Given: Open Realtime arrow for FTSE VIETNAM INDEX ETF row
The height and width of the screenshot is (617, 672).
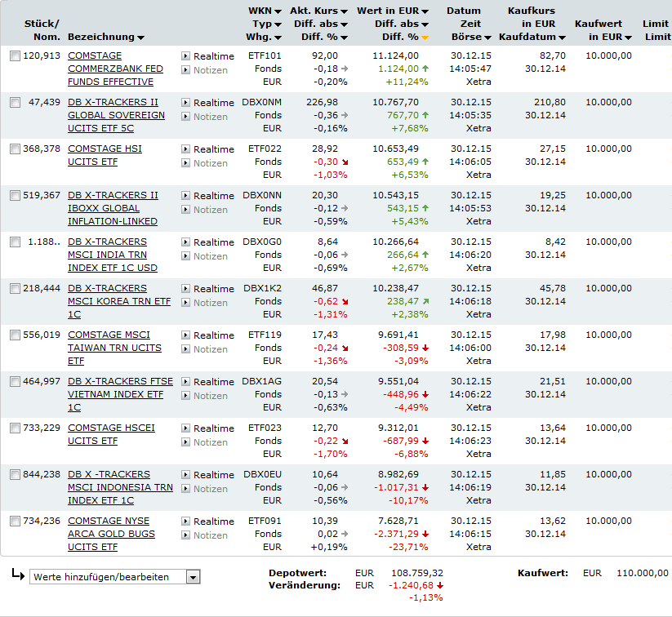Looking at the screenshot, I should pyautogui.click(x=185, y=381).
